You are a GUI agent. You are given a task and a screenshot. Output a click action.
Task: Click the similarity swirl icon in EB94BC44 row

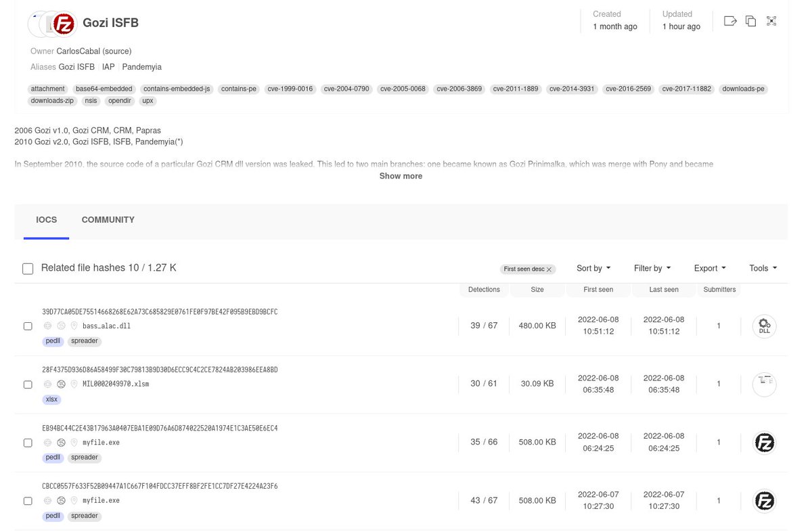(61, 442)
